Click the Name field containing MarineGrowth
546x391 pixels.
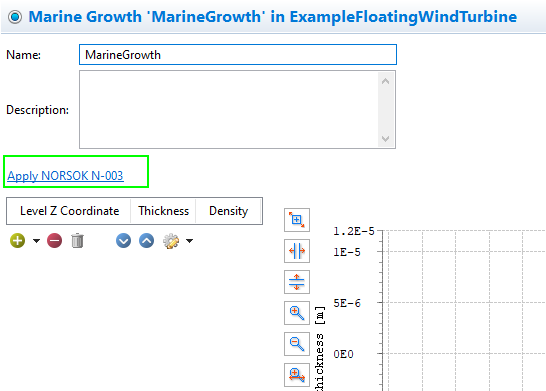coord(238,55)
